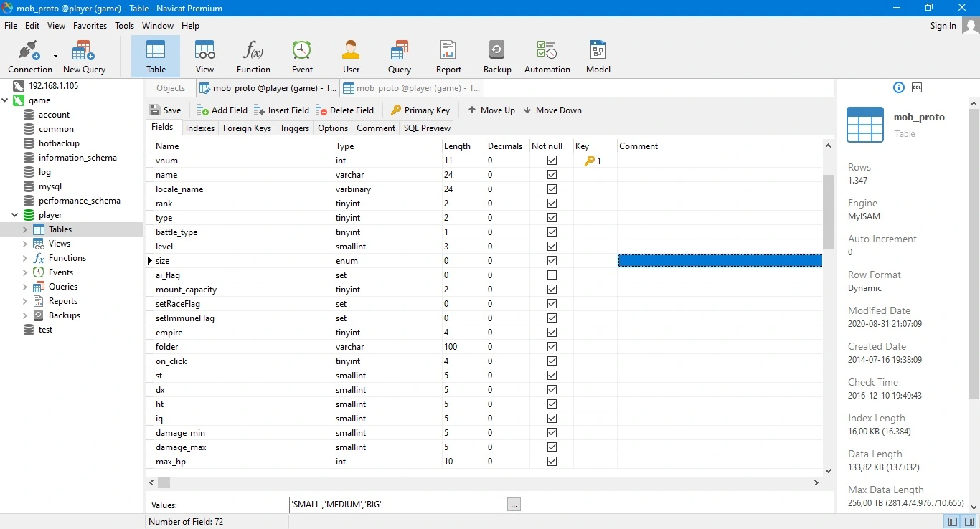Collapse the player database tree node
The width and height of the screenshot is (980, 529).
[x=15, y=215]
